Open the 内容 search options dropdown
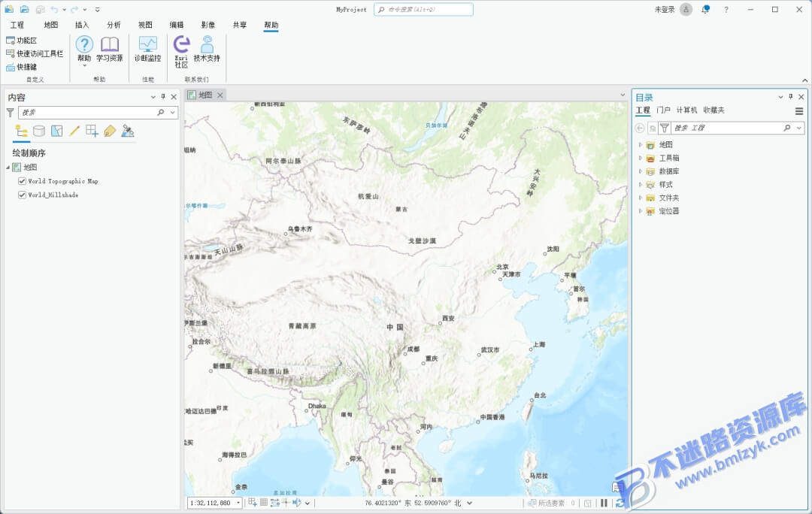 (172, 112)
